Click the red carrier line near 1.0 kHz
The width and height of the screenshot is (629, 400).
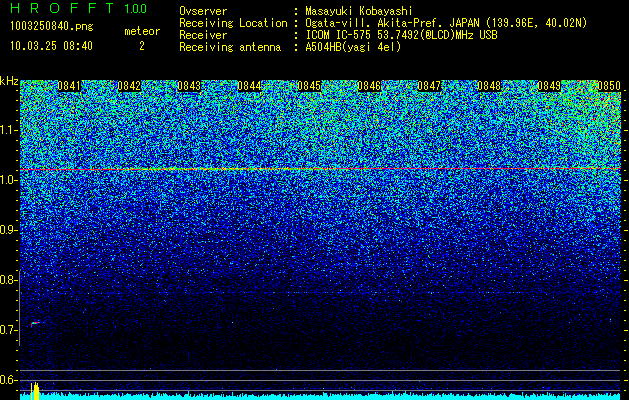320,169
